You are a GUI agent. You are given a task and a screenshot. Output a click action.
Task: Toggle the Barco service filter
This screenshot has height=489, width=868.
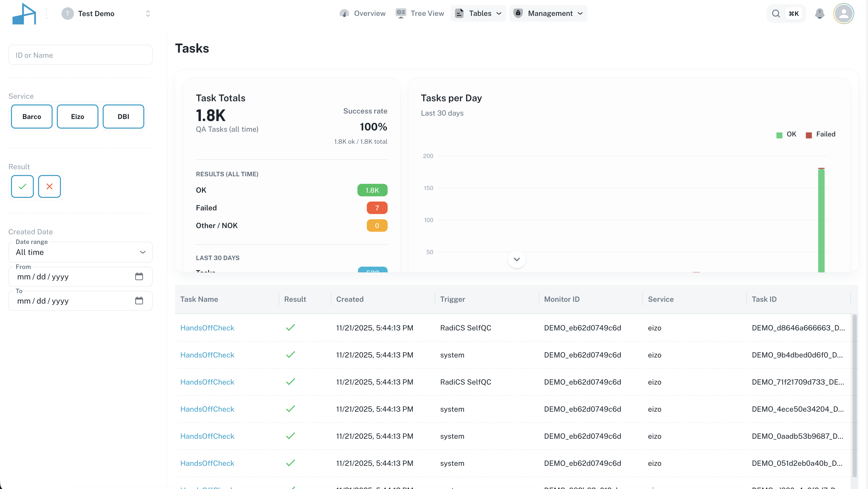click(x=32, y=117)
